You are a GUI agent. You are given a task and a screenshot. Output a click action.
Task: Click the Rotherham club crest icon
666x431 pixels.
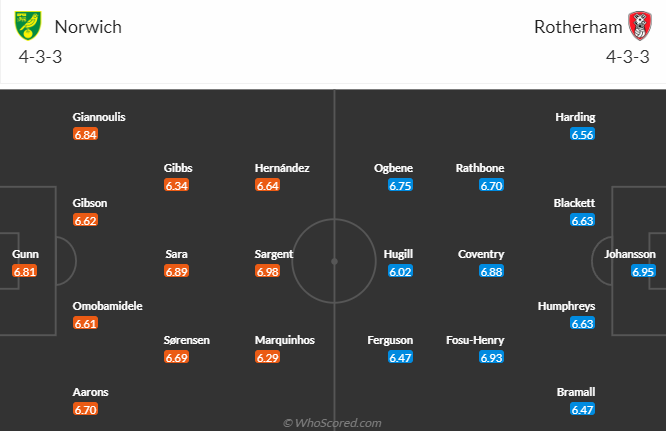[x=640, y=26]
